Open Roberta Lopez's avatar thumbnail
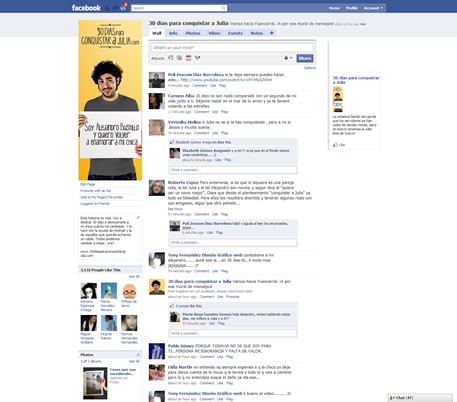This screenshot has width=457, height=402. click(157, 188)
